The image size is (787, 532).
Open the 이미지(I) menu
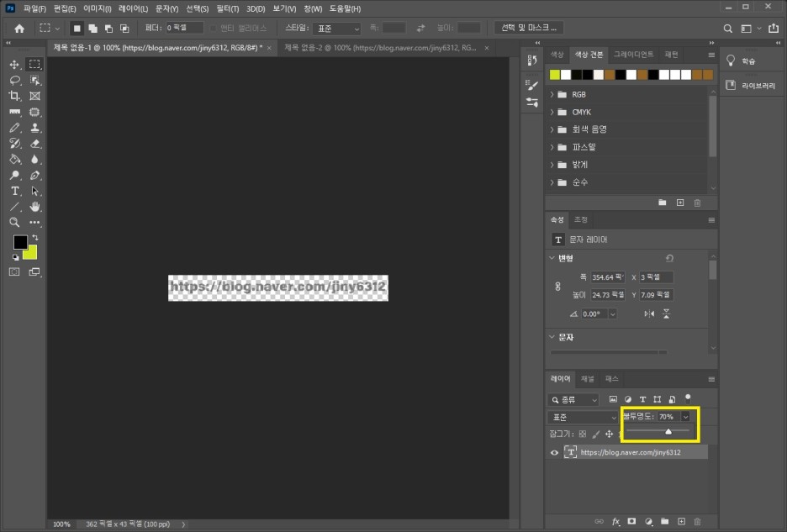(x=97, y=8)
